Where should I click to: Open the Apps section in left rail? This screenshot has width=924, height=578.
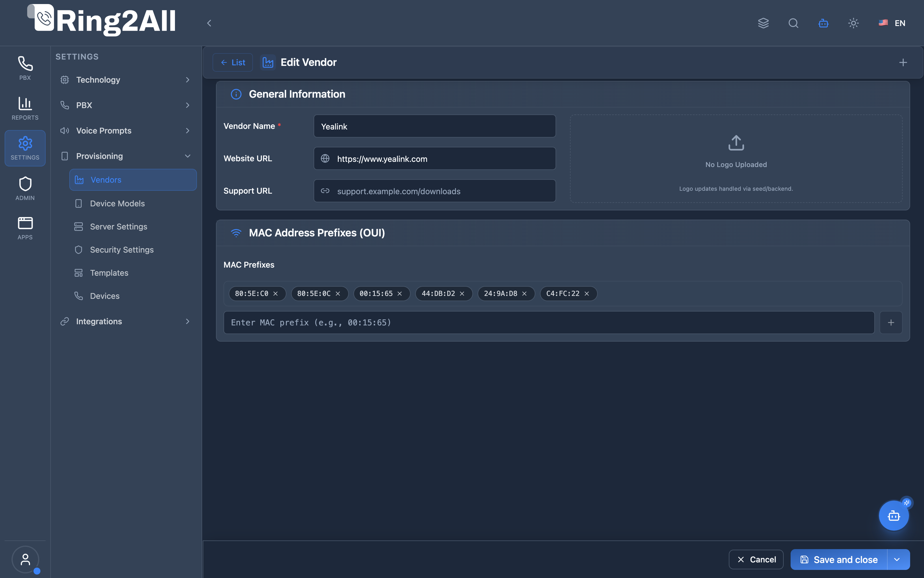click(25, 228)
